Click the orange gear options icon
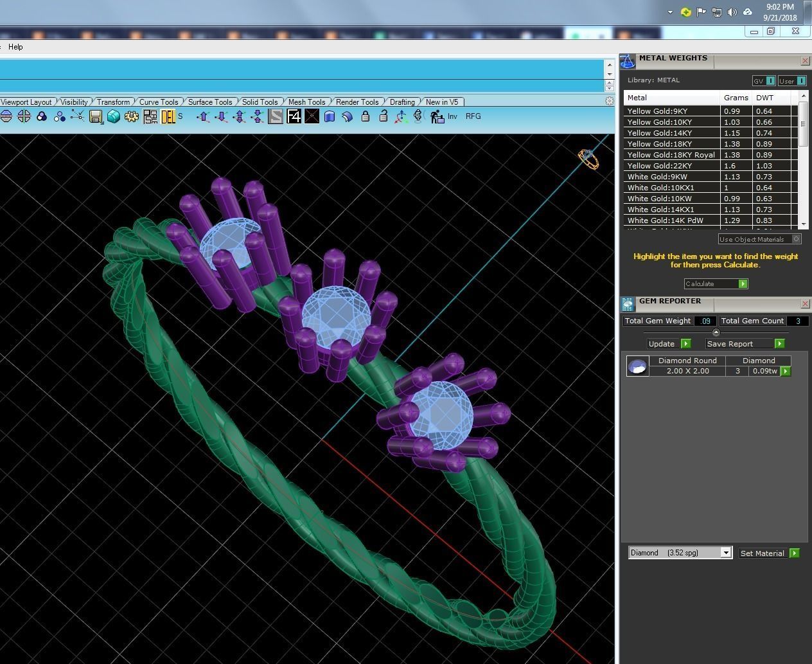The height and width of the screenshot is (664, 812). point(132,116)
